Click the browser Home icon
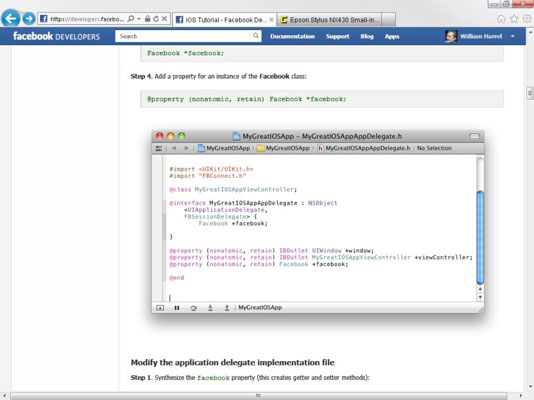 tap(501, 19)
